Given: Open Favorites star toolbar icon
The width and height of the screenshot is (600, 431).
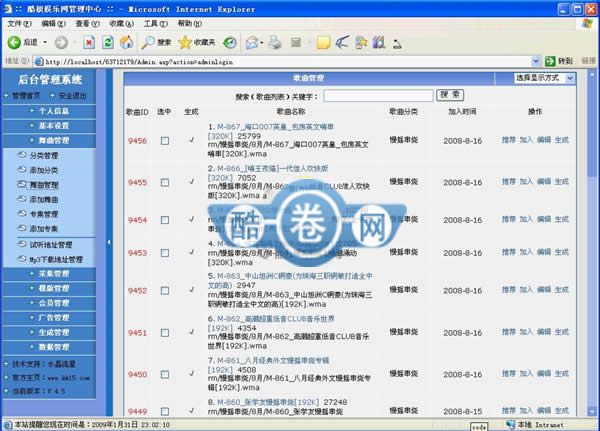Looking at the screenshot, I should pos(184,42).
